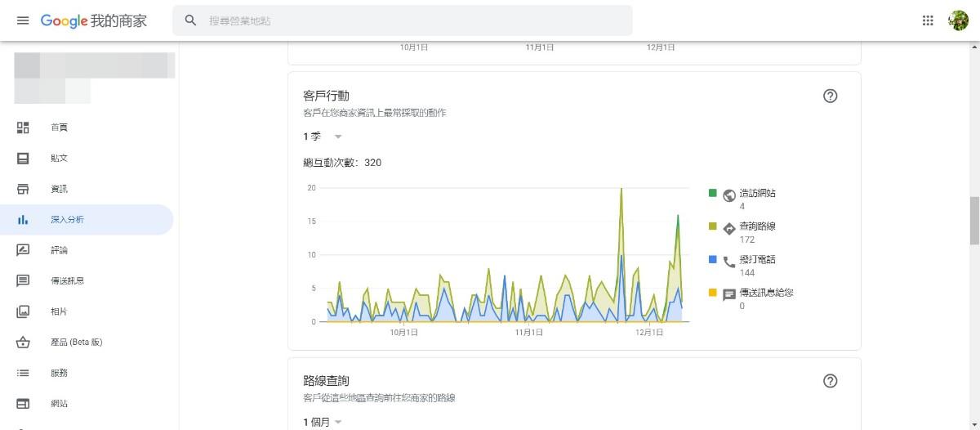Open the Google apps grid
The height and width of the screenshot is (430, 980).
(928, 20)
